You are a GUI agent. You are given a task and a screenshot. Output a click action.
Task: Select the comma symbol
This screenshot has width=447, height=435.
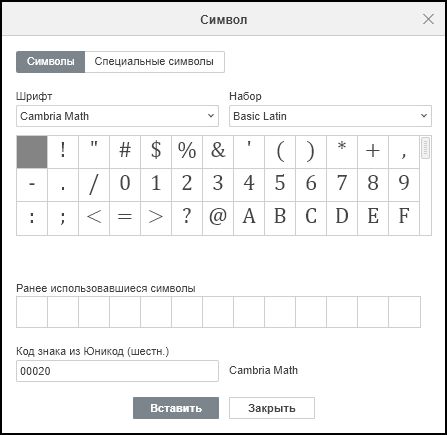point(404,152)
